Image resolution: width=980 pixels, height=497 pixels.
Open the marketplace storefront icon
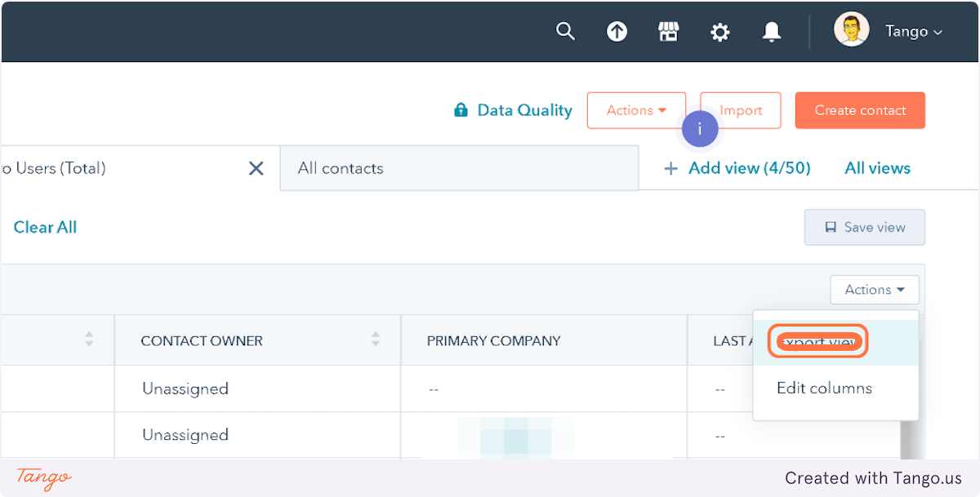(668, 32)
